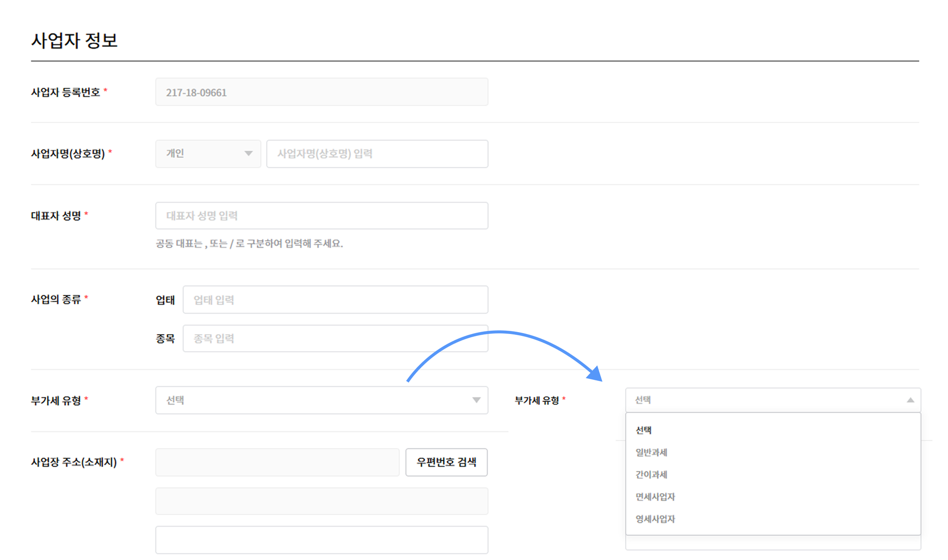
Task: Click the 대표자 성명 입력 field
Action: tap(321, 216)
